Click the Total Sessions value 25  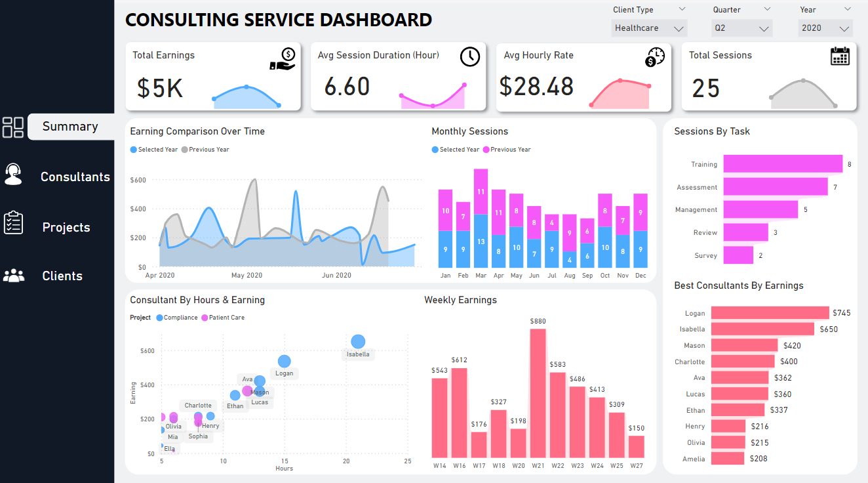click(705, 89)
